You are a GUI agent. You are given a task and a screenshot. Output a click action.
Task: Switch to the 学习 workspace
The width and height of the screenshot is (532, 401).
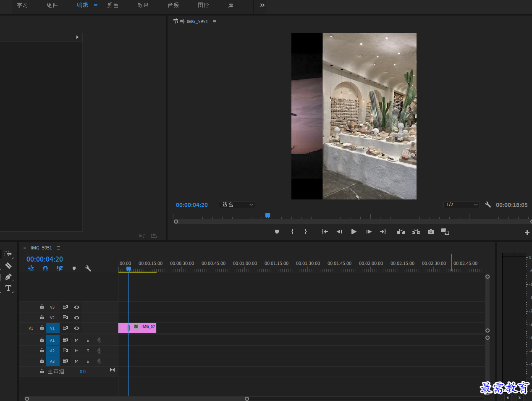point(22,5)
